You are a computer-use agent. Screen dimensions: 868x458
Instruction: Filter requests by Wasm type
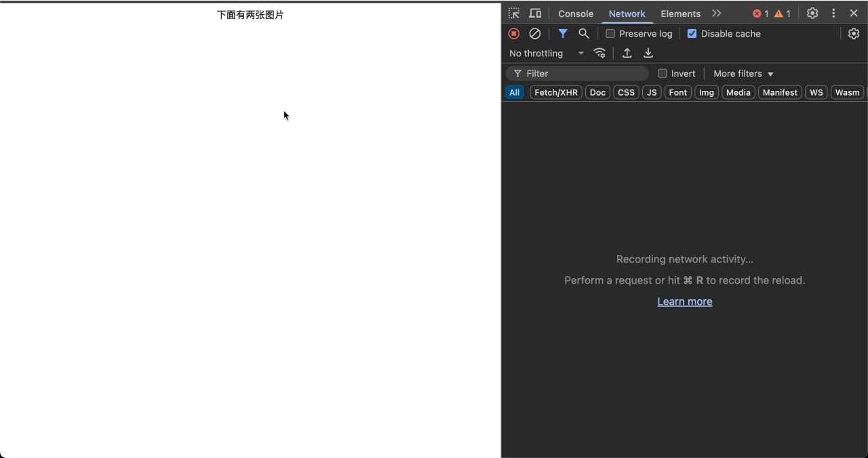847,92
